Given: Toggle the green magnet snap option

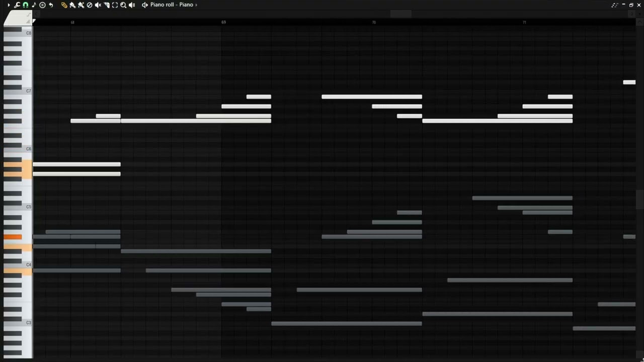Looking at the screenshot, I should pyautogui.click(x=25, y=5).
